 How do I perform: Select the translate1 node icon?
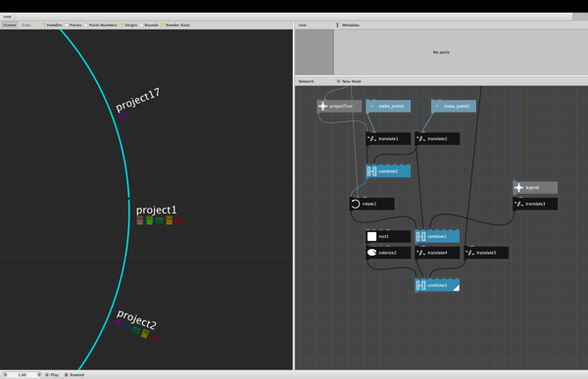click(371, 139)
